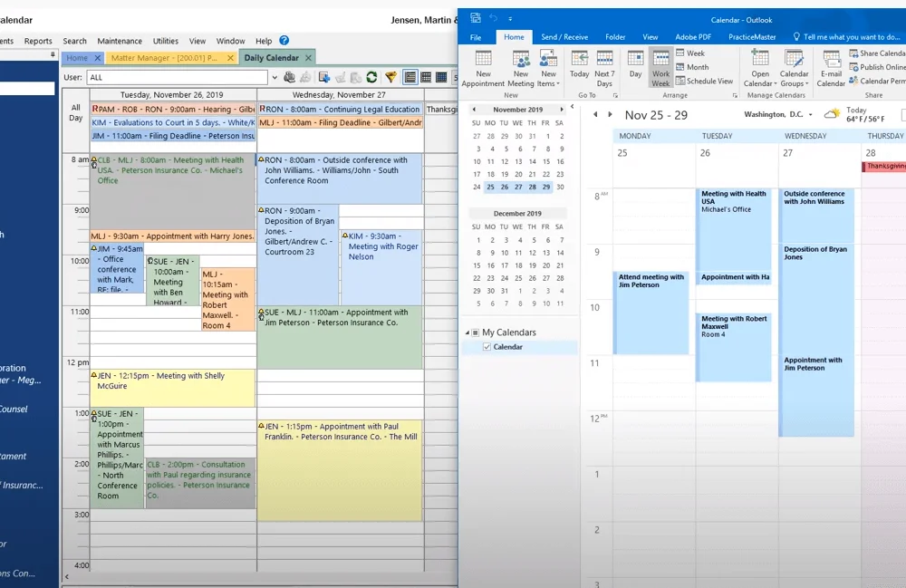Customize Outlook quick access toolbar dropdown
906x588 pixels.
510,18
